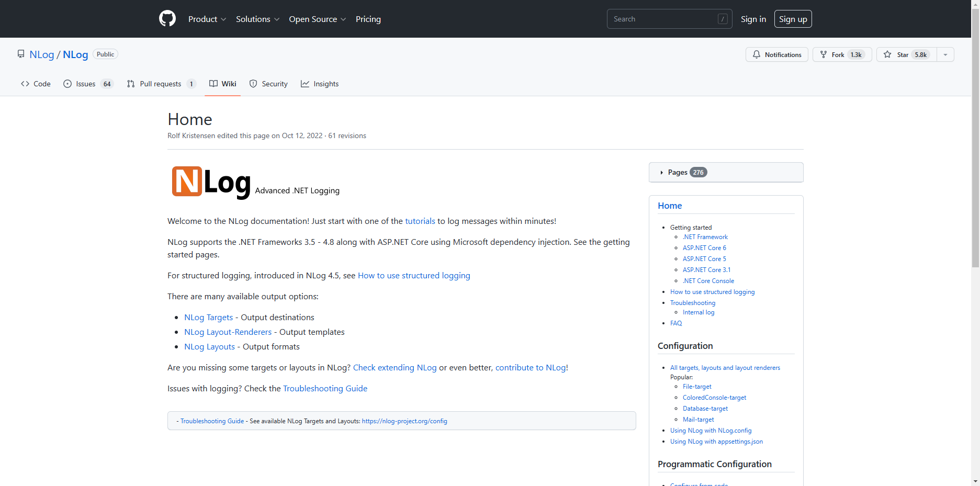
Task: Click the scrollbar down arrow
Action: [x=975, y=481]
